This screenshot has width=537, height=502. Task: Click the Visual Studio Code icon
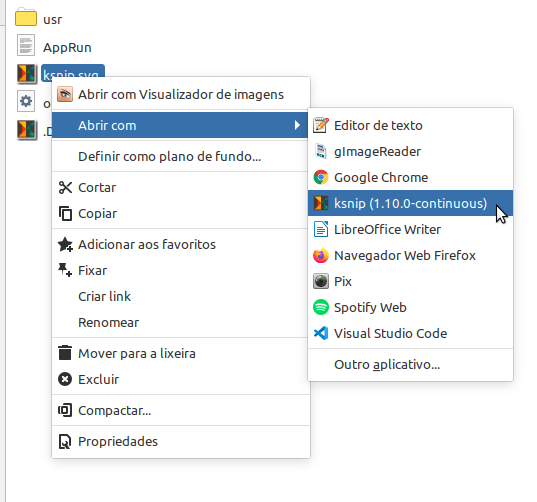tap(321, 333)
